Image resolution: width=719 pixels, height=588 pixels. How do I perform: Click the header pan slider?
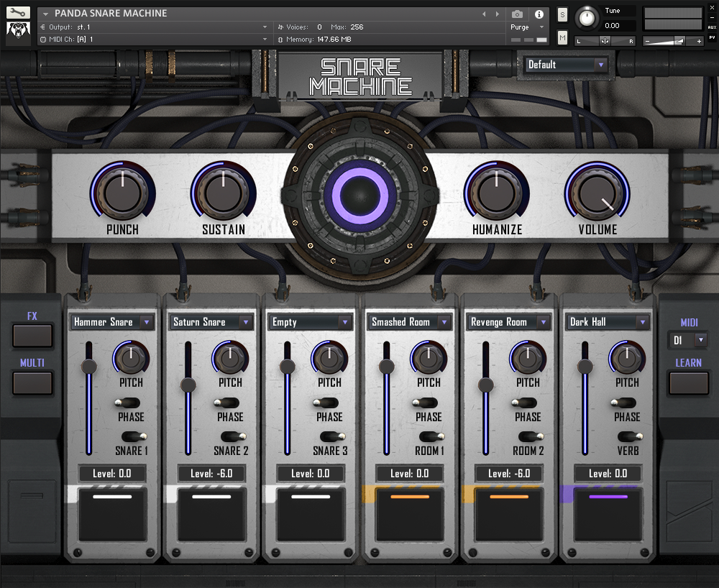click(x=605, y=41)
